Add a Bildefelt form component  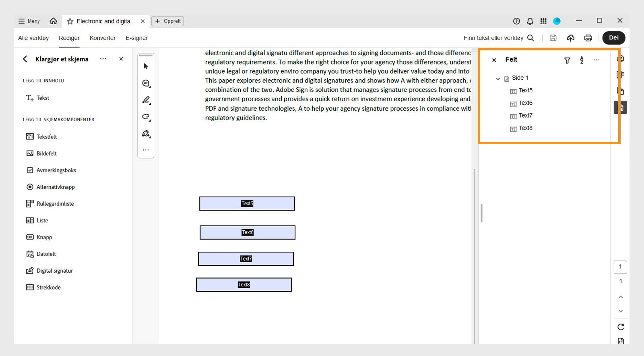click(x=41, y=153)
